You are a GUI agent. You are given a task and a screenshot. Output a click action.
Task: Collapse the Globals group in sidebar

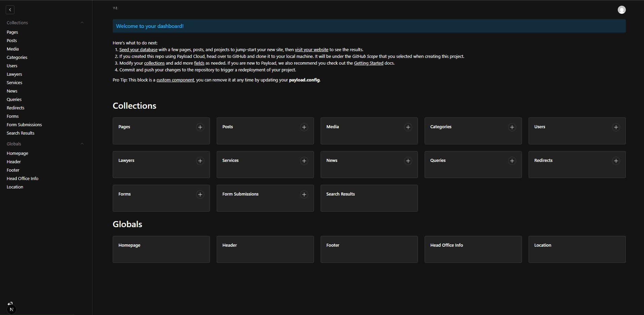pos(82,144)
